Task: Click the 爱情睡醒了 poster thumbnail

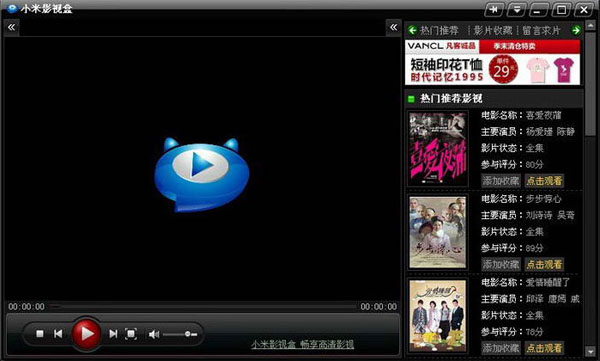Action: click(x=438, y=316)
